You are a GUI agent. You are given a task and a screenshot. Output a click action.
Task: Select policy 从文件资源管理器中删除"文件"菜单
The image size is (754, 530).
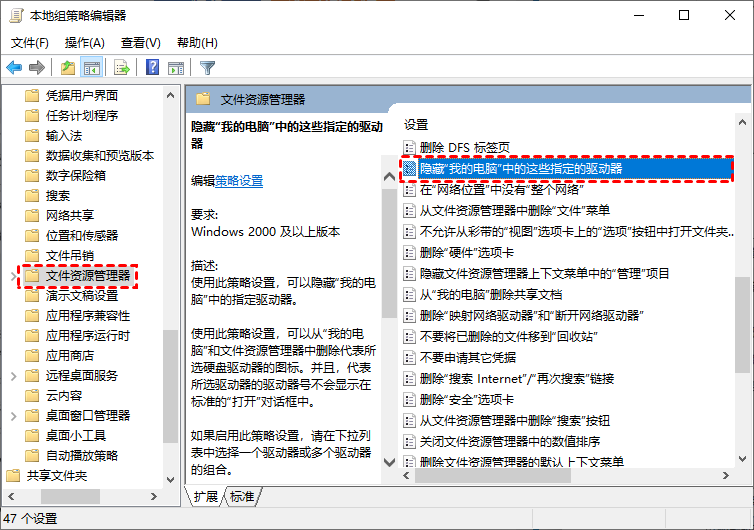(x=515, y=210)
